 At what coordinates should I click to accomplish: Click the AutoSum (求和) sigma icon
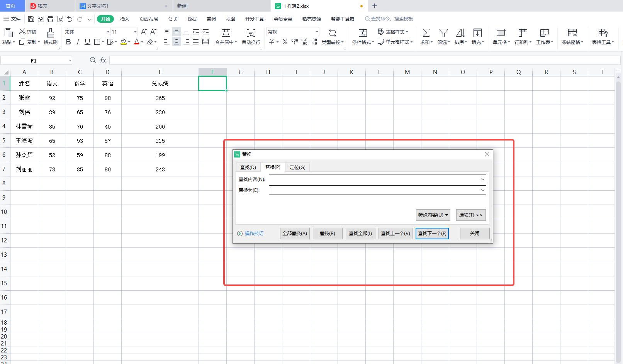[426, 33]
